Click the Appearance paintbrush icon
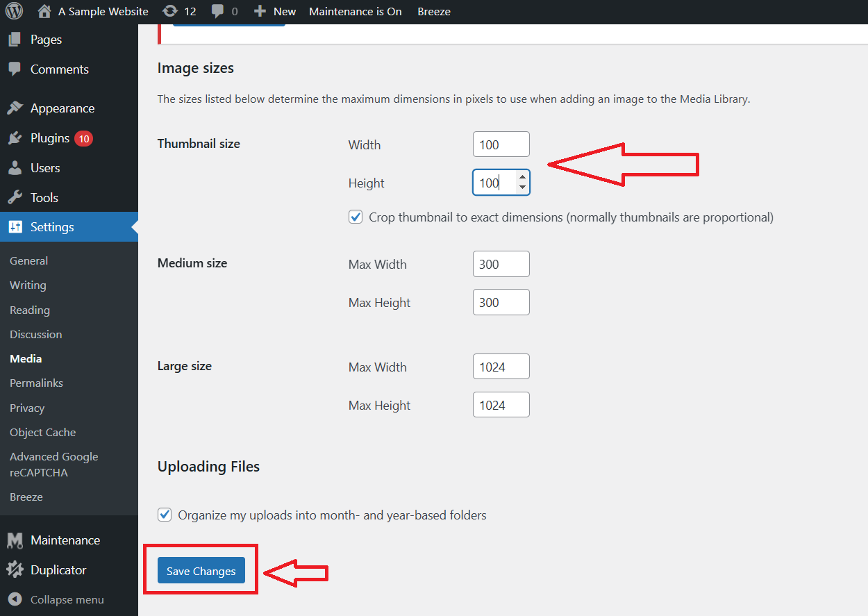The height and width of the screenshot is (616, 868). pos(15,108)
